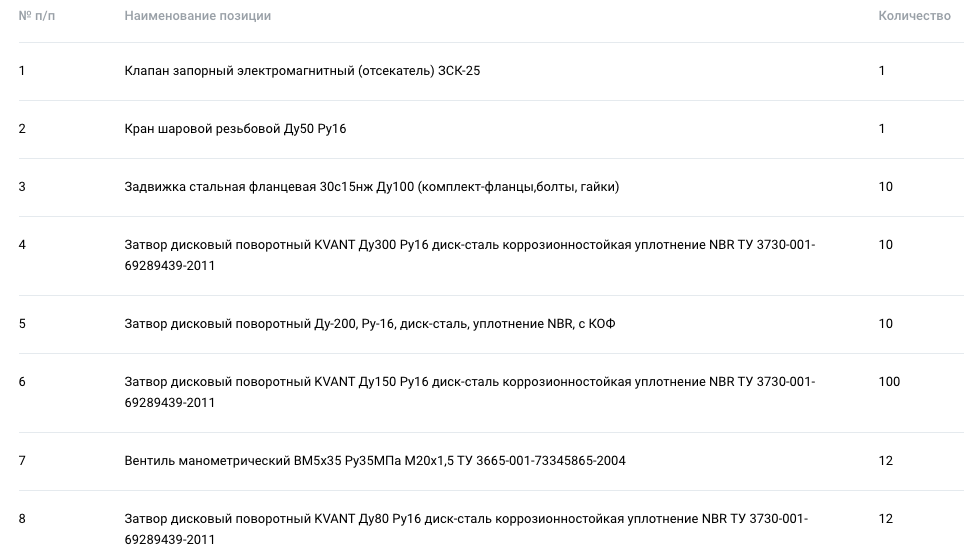Click the 'Количество' column header

(x=914, y=16)
